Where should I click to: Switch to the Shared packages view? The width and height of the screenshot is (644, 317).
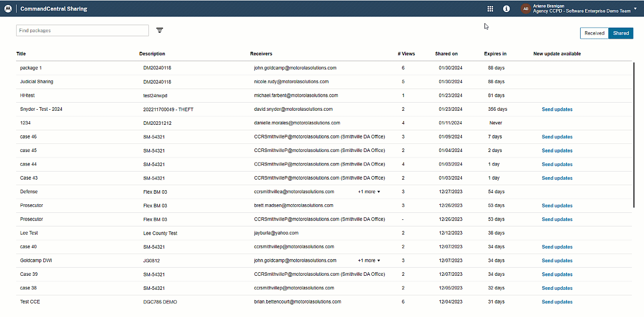621,33
